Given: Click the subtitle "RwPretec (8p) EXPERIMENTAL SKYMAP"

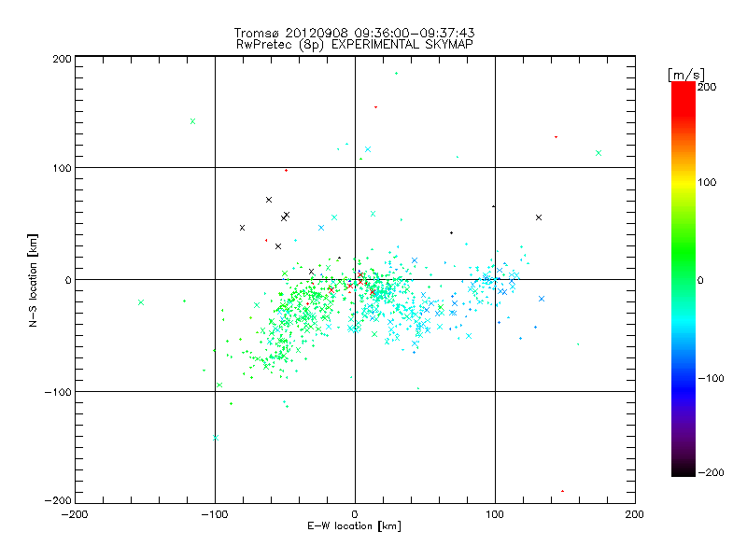Looking at the screenshot, I should 354,44.
